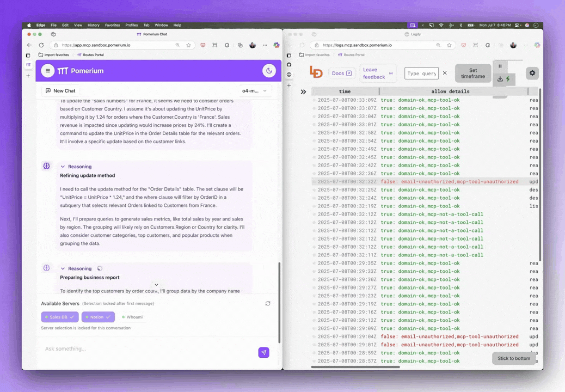565x392 pixels.
Task: Start a New Chat
Action: (60, 91)
